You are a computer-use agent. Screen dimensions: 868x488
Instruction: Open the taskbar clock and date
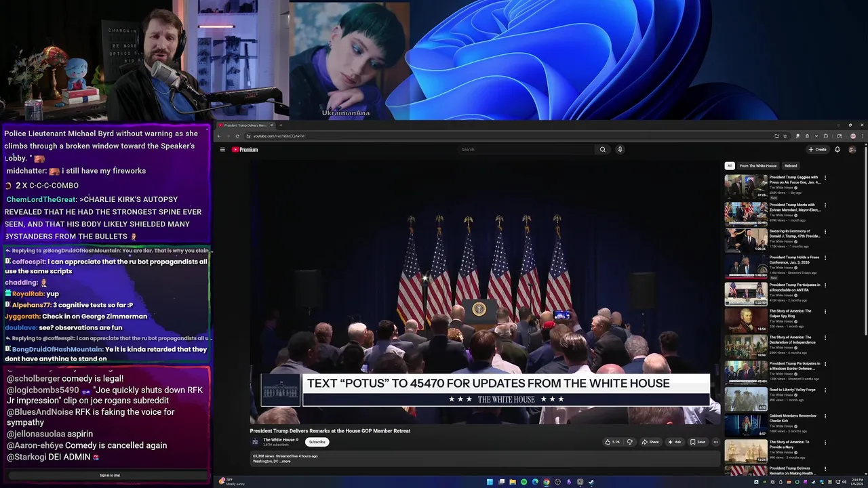coord(857,482)
